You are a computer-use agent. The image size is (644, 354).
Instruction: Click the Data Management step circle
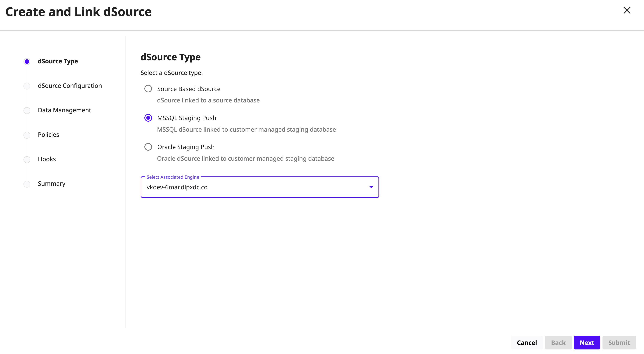click(27, 111)
